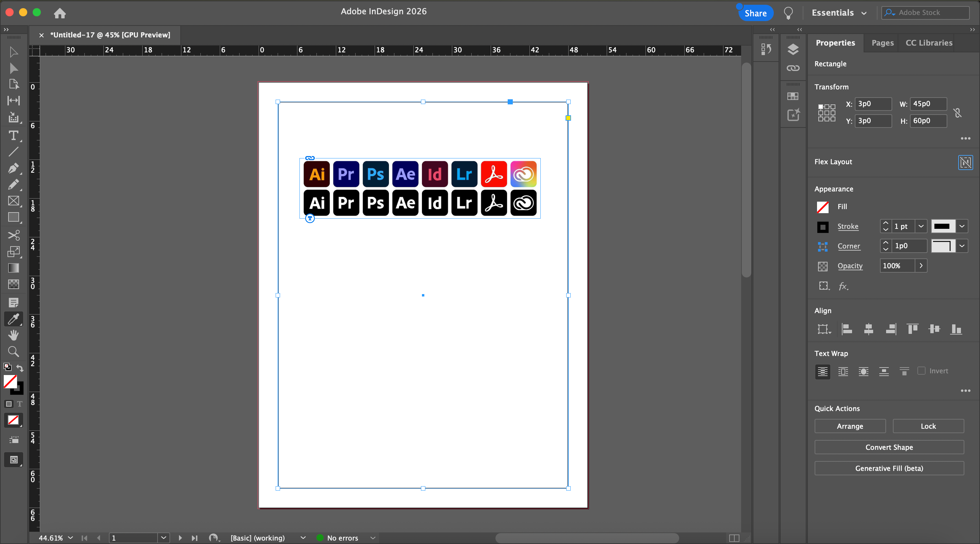
Task: Toggle constrain proportions for width and height
Action: 957,113
